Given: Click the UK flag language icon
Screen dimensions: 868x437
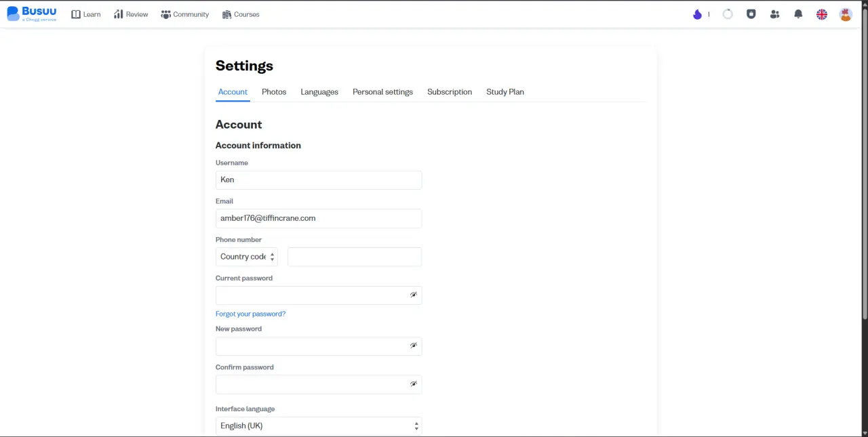Looking at the screenshot, I should tap(822, 14).
